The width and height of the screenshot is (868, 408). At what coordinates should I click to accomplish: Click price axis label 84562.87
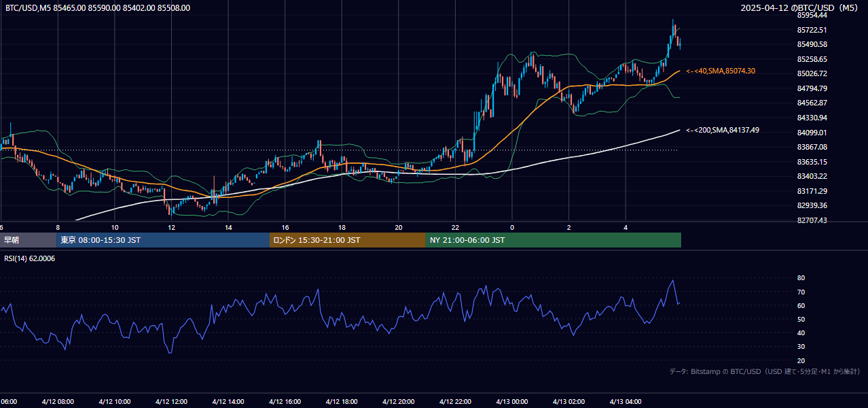[812, 103]
